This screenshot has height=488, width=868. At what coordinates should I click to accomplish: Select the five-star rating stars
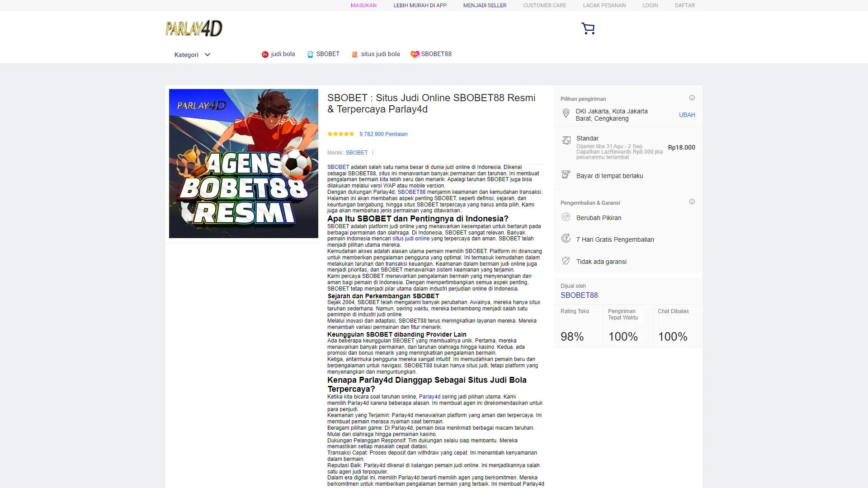point(340,134)
